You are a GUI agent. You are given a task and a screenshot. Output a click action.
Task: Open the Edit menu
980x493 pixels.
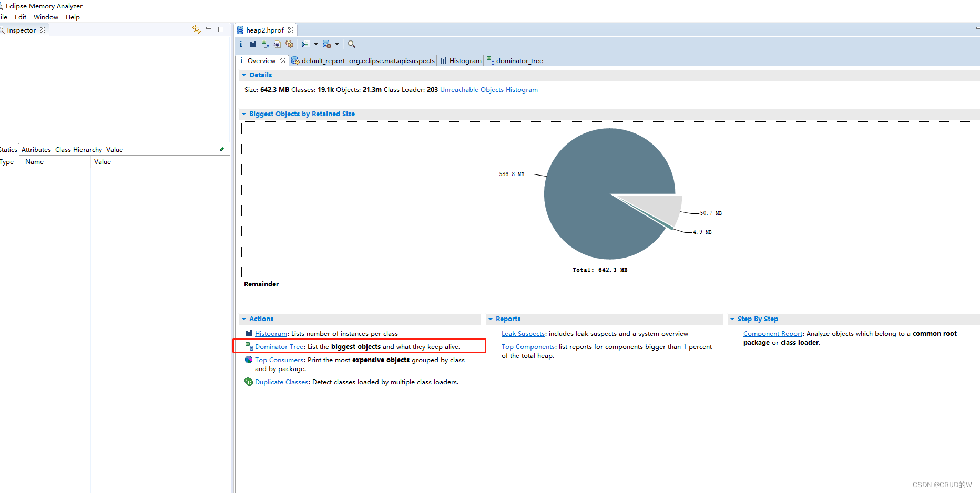point(21,17)
